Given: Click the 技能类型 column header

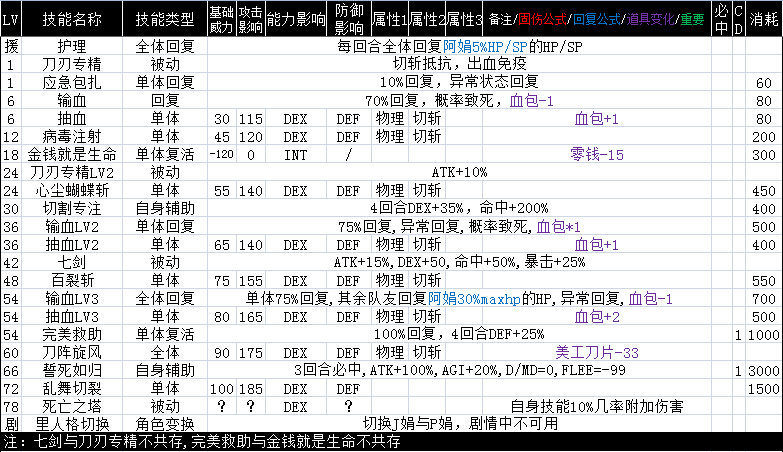Looking at the screenshot, I should (x=165, y=19).
